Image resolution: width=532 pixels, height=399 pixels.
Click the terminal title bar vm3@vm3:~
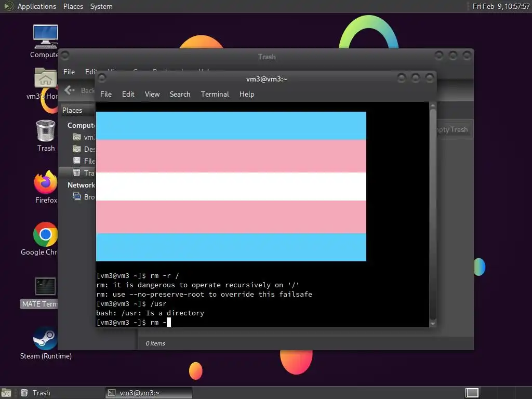click(267, 79)
